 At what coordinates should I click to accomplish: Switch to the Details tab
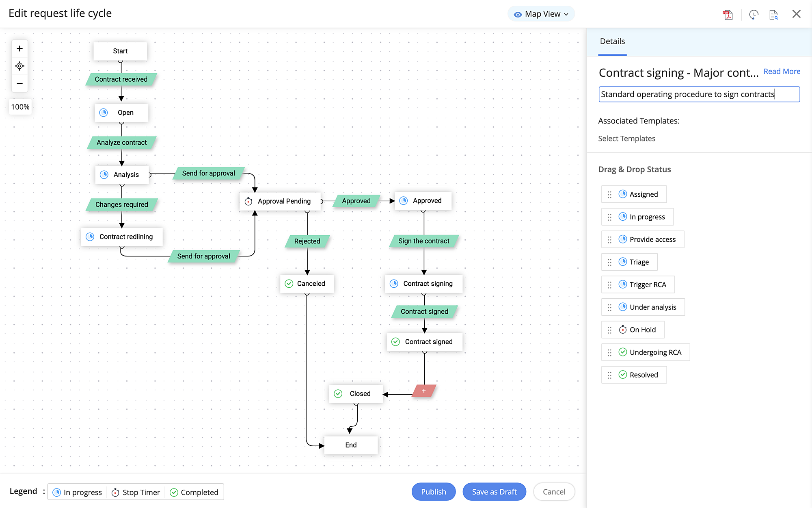click(x=612, y=41)
